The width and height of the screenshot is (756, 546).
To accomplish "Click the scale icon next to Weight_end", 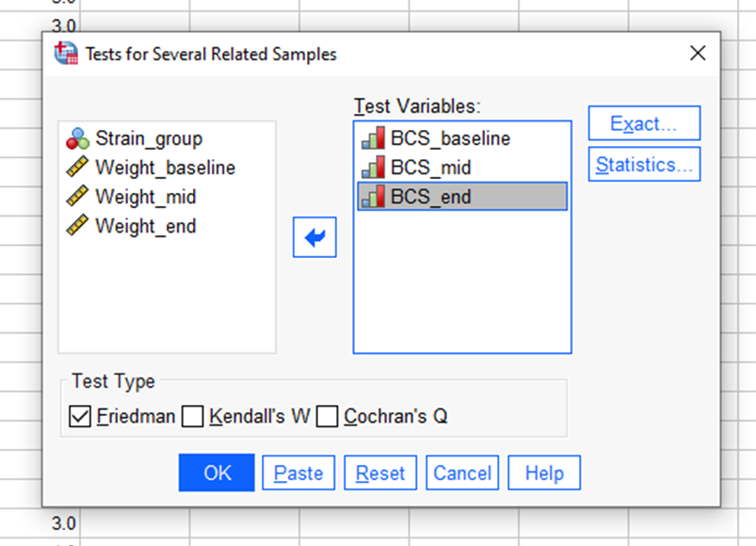I will click(x=83, y=226).
